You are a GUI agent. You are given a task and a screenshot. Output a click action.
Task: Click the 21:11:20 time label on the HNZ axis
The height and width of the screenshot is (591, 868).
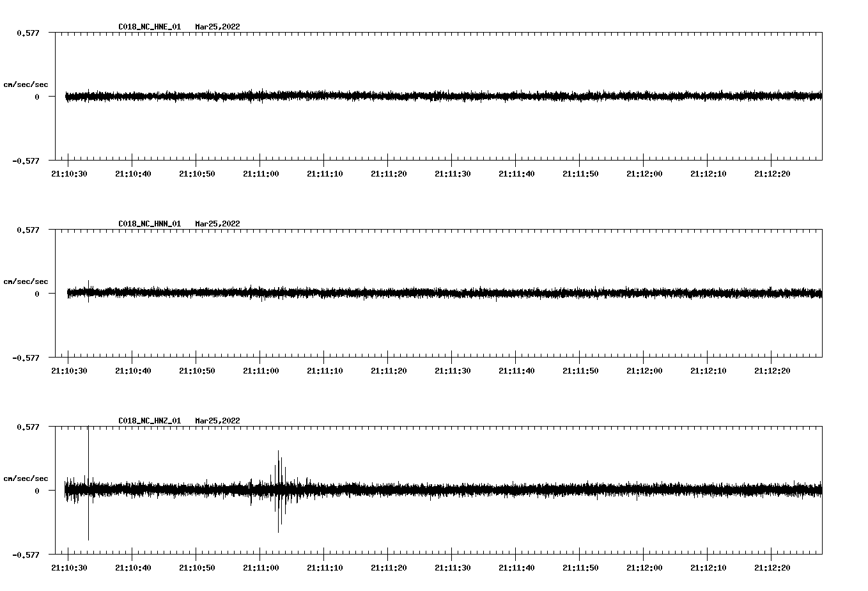[x=389, y=568]
